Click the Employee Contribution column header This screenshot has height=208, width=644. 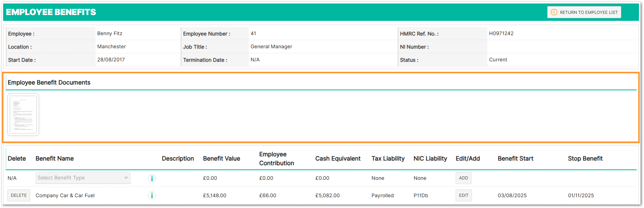[x=276, y=159]
